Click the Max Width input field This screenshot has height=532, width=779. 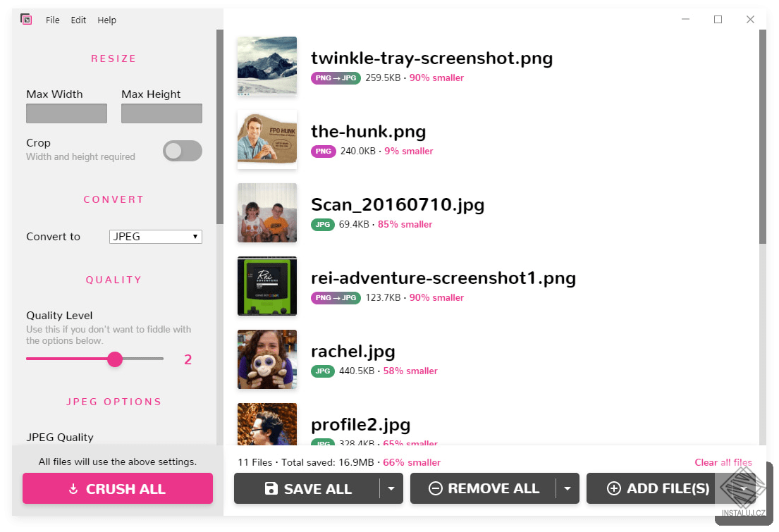(66, 113)
